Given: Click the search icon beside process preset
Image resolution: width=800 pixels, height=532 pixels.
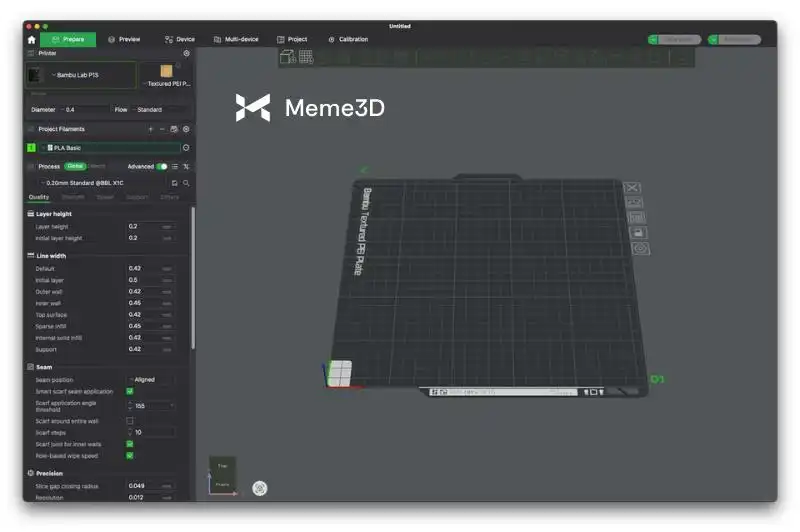Looking at the screenshot, I should pyautogui.click(x=186, y=183).
